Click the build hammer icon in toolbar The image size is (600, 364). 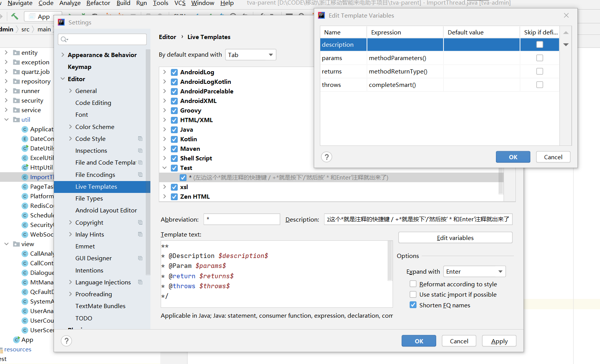click(x=15, y=16)
